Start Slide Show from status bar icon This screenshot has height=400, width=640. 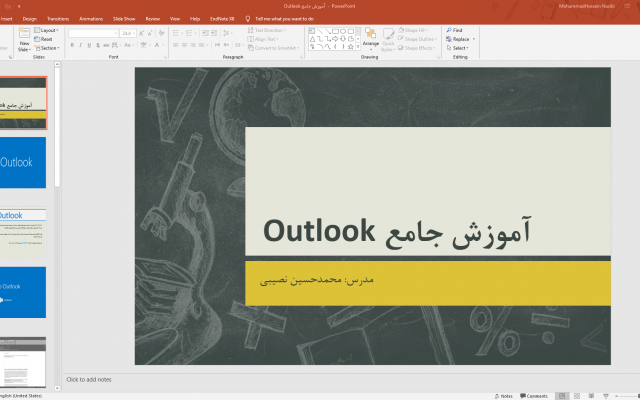click(x=606, y=396)
